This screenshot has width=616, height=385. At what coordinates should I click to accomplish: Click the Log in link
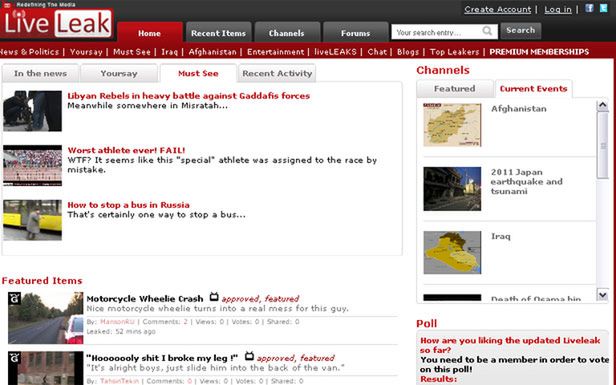pyautogui.click(x=558, y=9)
